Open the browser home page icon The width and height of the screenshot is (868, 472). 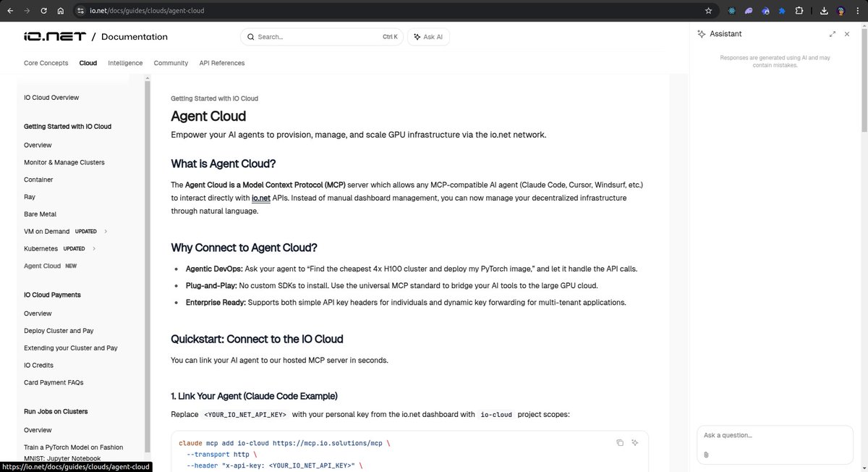point(61,11)
